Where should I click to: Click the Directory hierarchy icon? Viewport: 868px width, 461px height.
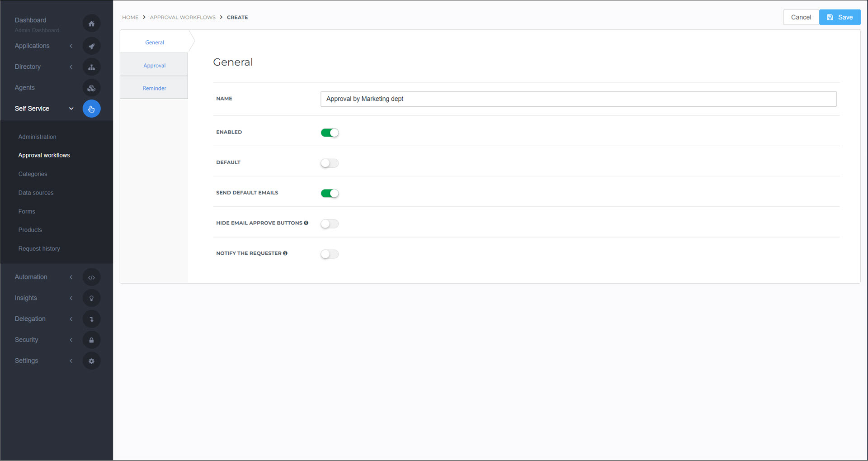91,67
